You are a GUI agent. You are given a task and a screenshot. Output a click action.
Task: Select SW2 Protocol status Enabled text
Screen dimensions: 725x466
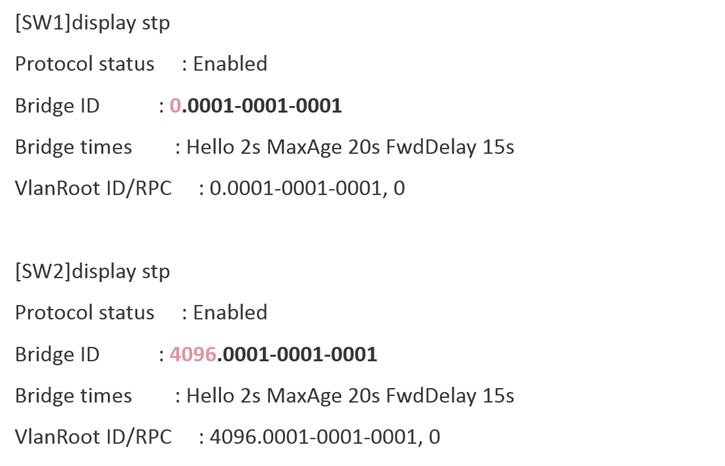(x=230, y=313)
